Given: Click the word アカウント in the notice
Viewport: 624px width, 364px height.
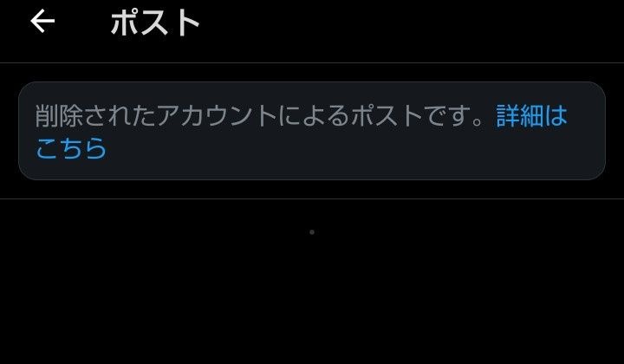Looking at the screenshot, I should (217, 116).
